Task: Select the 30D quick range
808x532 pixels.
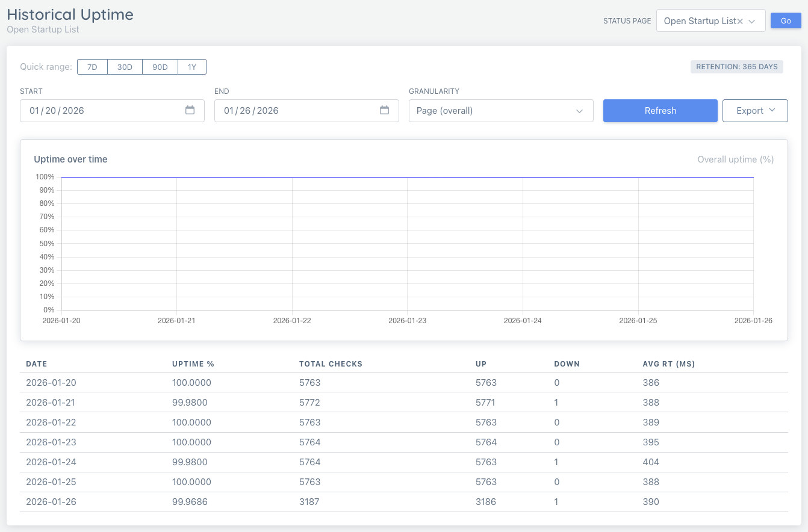Action: coord(125,67)
